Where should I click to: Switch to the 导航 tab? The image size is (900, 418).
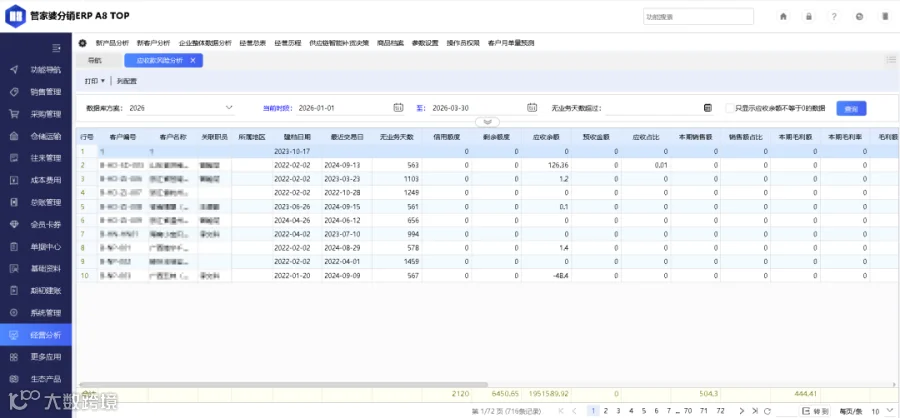point(95,60)
